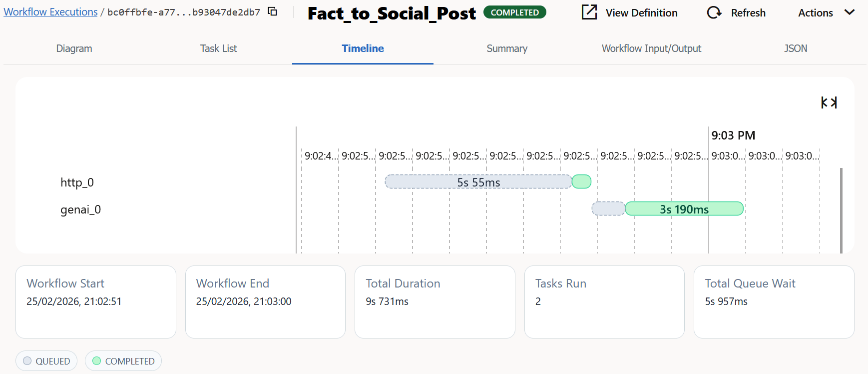Switch to the JSON tab
868x374 pixels.
tap(796, 48)
